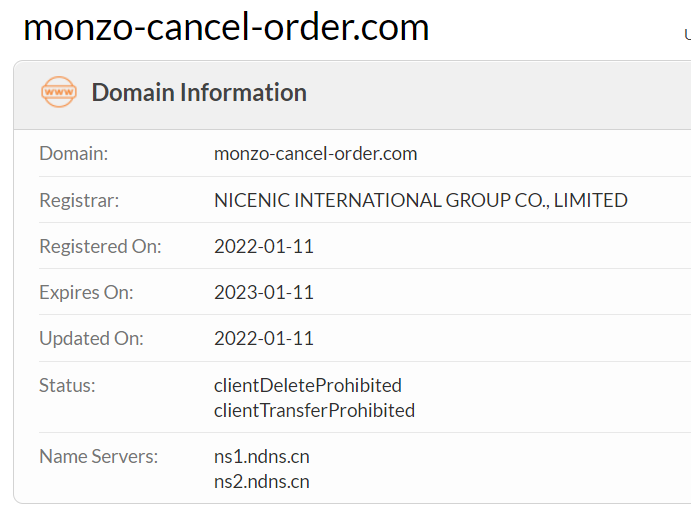Click the www globe icon
Screen dimensions: 691x512
click(59, 92)
